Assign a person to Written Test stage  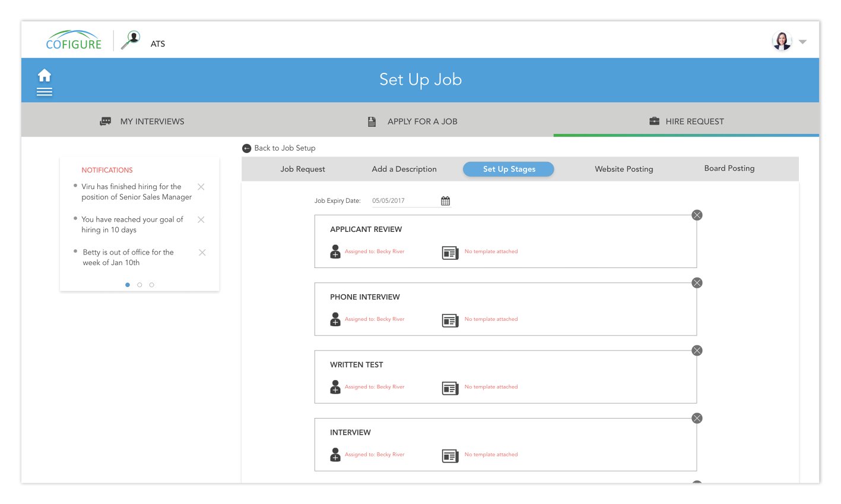(x=335, y=387)
